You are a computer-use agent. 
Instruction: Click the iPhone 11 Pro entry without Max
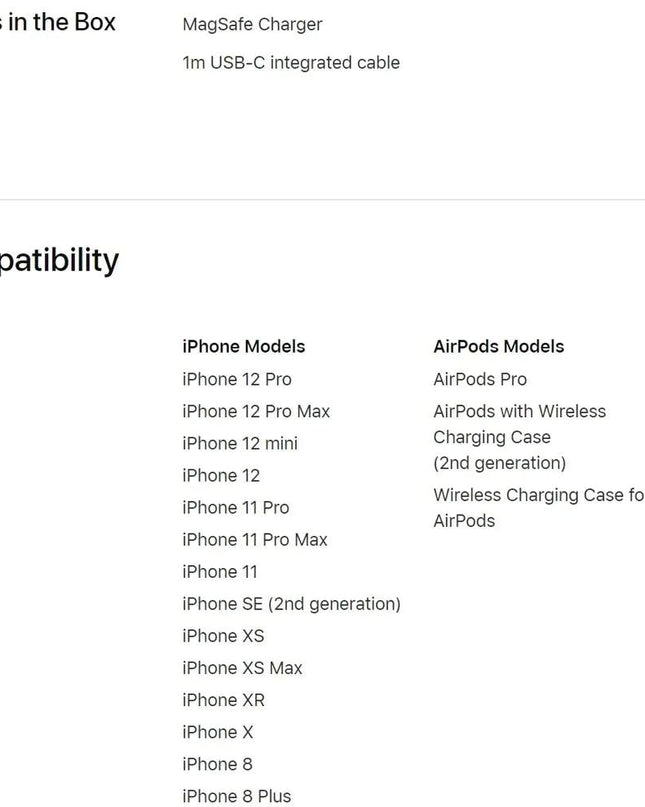point(235,507)
